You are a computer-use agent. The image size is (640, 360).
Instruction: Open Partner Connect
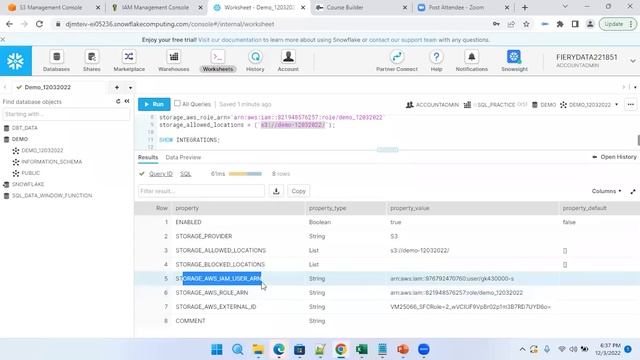(397, 61)
